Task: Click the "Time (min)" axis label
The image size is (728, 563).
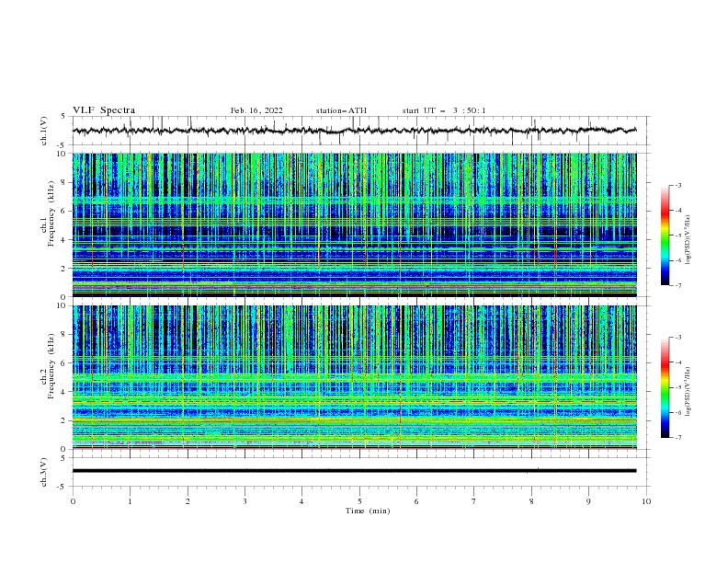Action: coord(368,511)
